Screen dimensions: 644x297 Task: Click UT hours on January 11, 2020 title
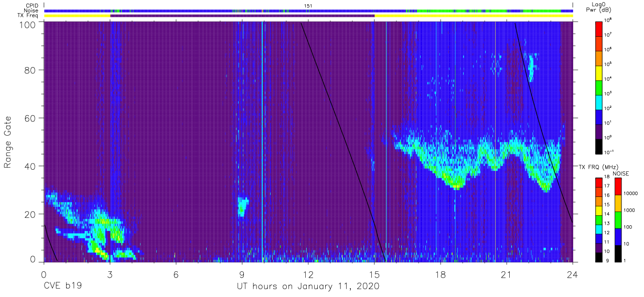[308, 287]
